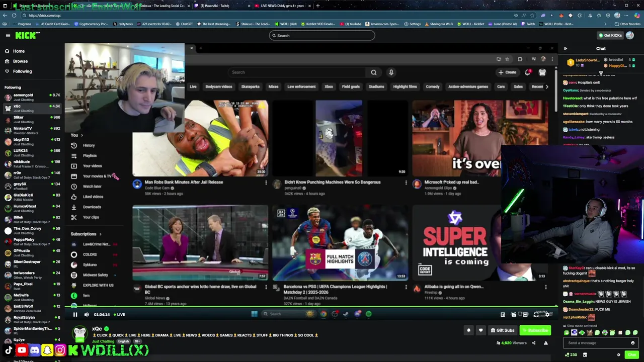644x362 pixels.
Task: Open the ChatGPT bookmark
Action: (184, 24)
